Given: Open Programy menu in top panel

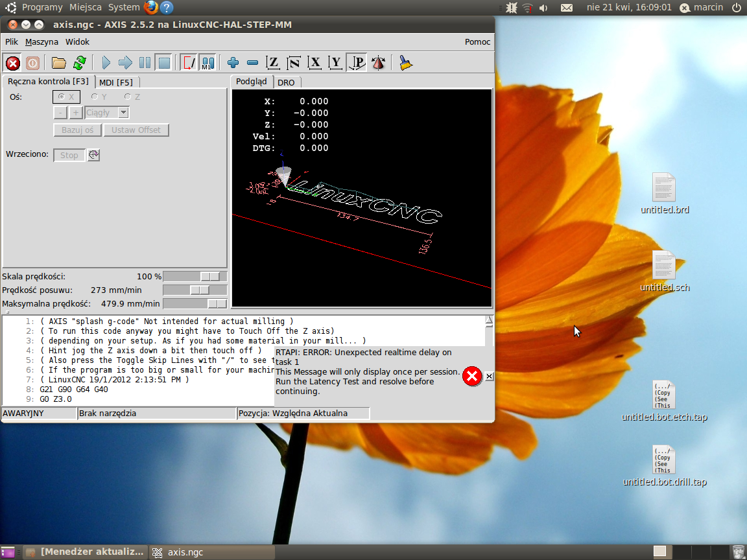Looking at the screenshot, I should [42, 7].
